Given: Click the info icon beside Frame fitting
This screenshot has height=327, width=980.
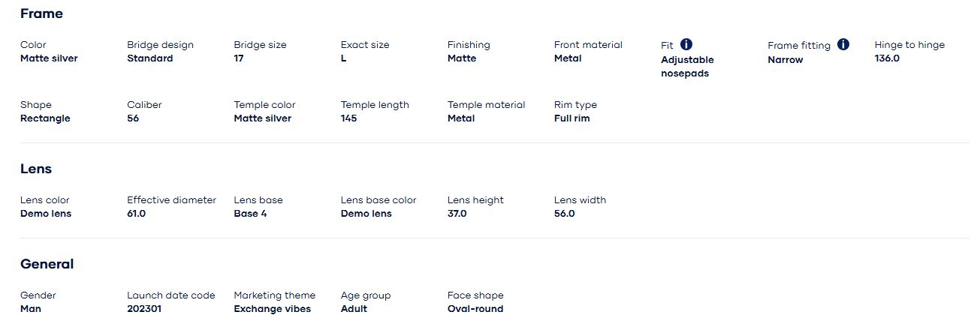Looking at the screenshot, I should point(843,45).
